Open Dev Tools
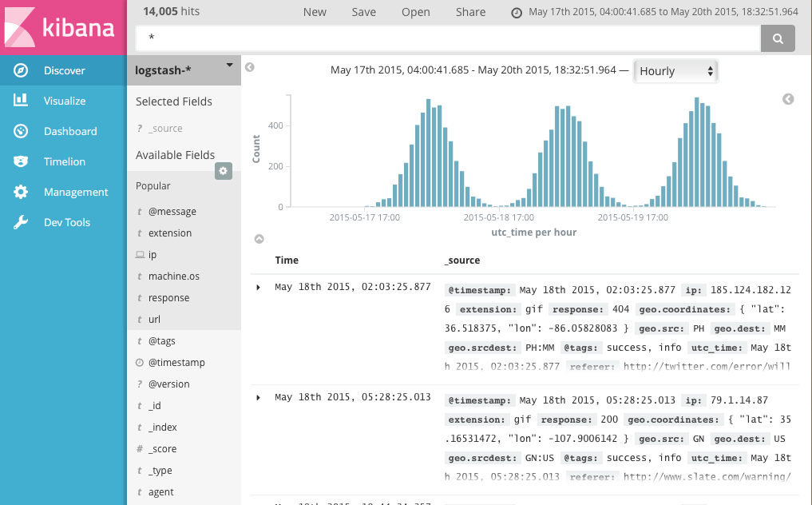The width and height of the screenshot is (812, 505). (66, 223)
